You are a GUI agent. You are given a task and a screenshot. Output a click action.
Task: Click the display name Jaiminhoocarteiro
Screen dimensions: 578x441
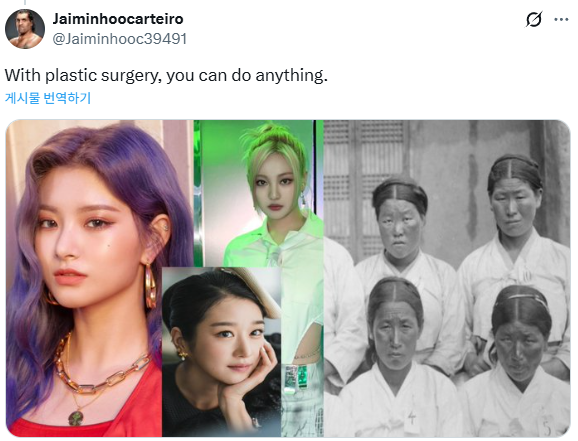[118, 19]
